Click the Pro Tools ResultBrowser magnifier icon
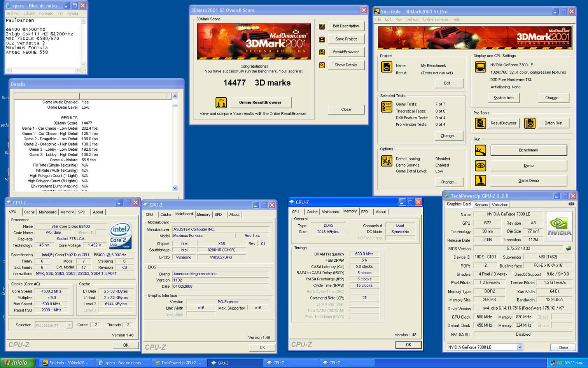The height and width of the screenshot is (368, 588). click(480, 123)
